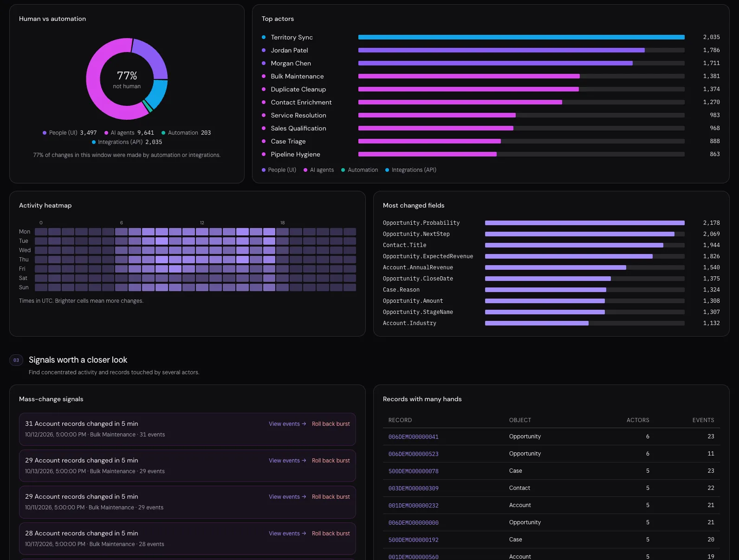Select Morgan Chen in Top actors

coord(491,63)
